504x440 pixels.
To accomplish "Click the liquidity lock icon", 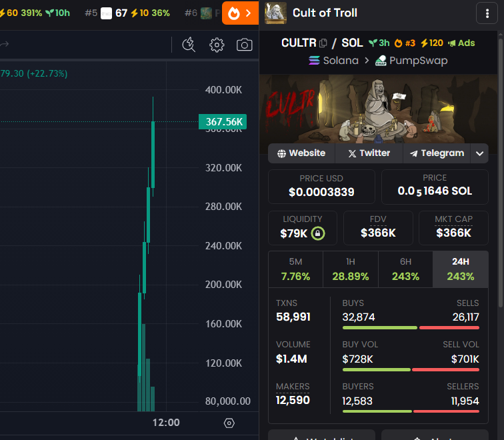I will click(317, 233).
